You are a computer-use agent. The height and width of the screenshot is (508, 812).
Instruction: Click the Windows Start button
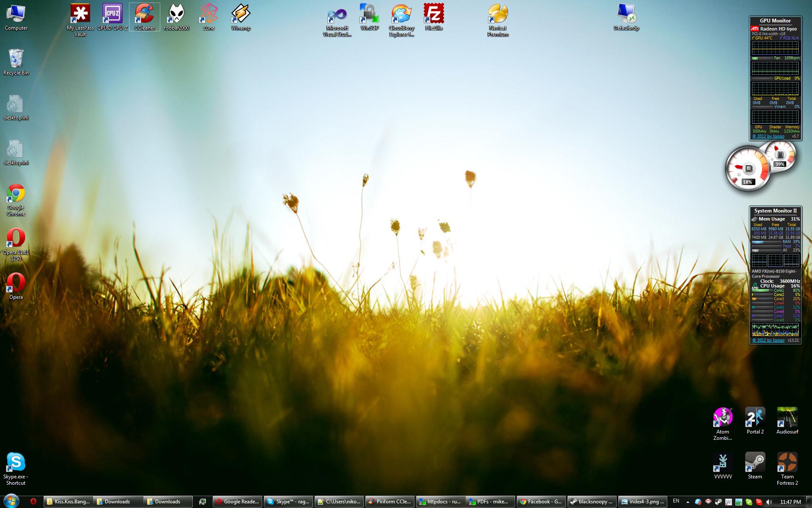coord(11,501)
